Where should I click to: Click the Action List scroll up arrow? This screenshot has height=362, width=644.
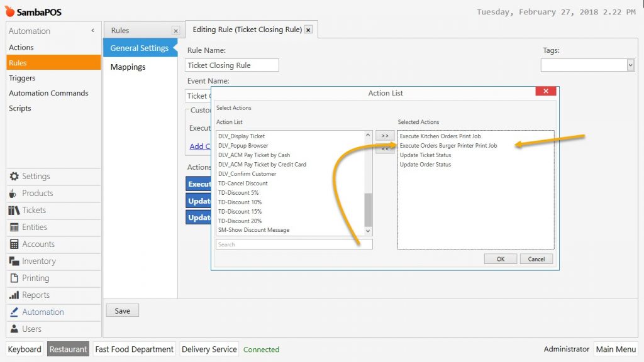pos(367,135)
